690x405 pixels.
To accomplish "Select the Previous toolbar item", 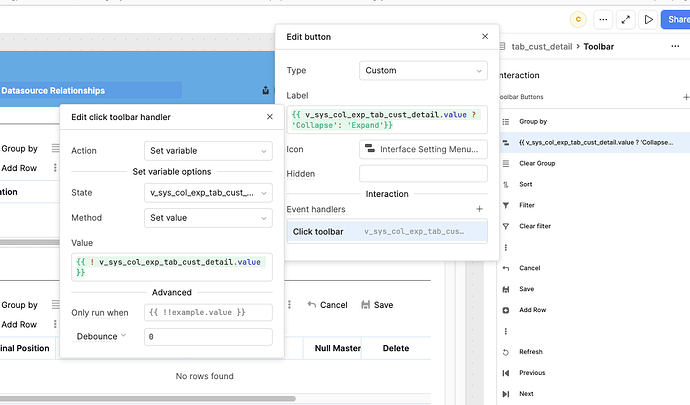I will (594, 372).
